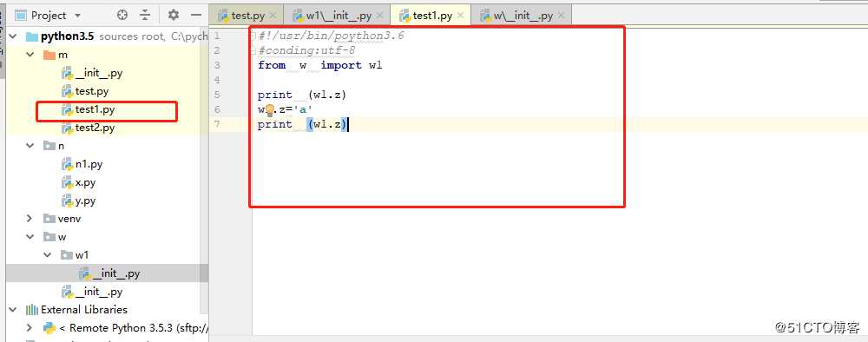This screenshot has width=868, height=342.
Task: Expand the venv folder
Action: click(x=30, y=219)
